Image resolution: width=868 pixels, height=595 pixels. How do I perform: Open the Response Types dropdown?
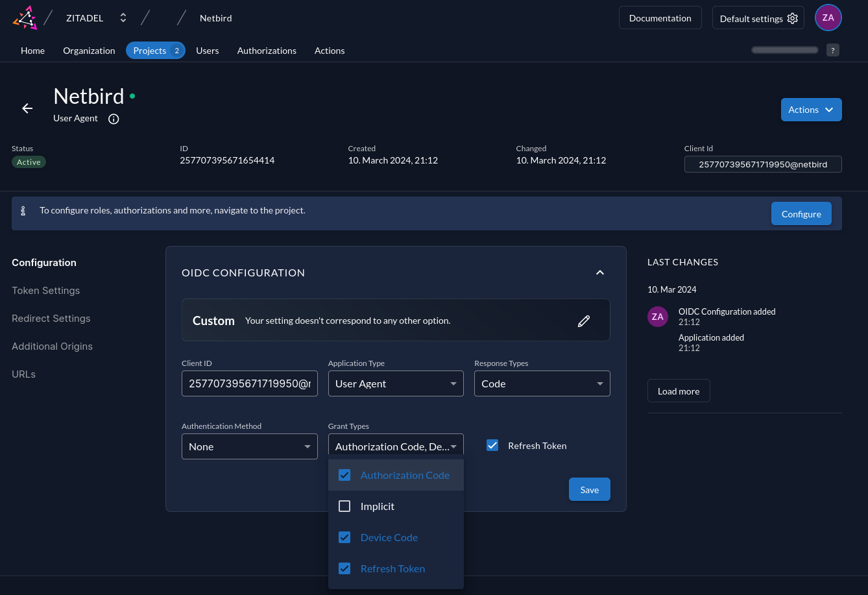pyautogui.click(x=542, y=383)
